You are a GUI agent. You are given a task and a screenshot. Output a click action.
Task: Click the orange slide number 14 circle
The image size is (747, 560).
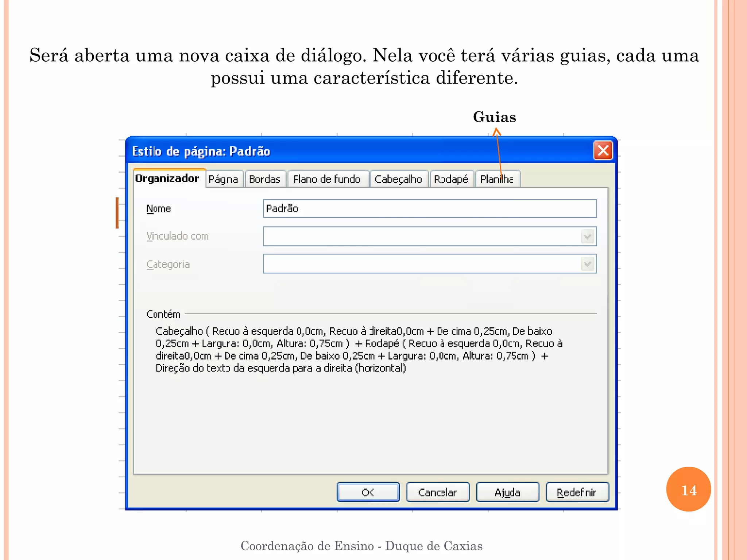click(688, 490)
